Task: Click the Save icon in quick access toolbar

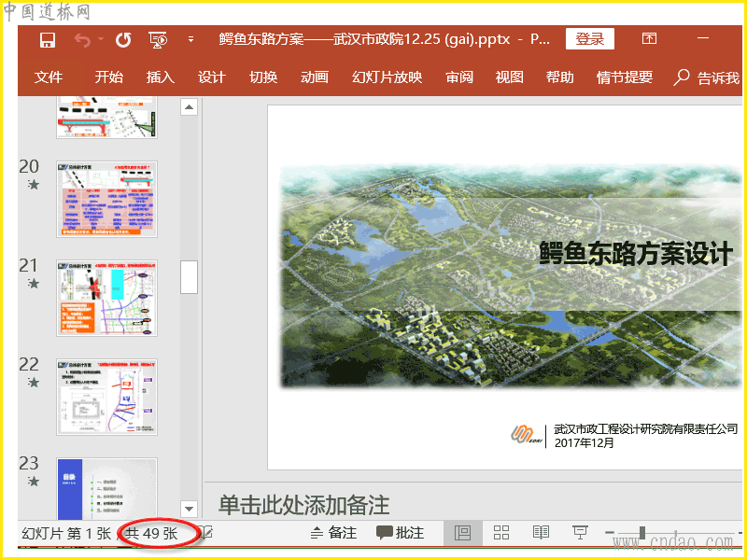Action: pyautogui.click(x=48, y=39)
